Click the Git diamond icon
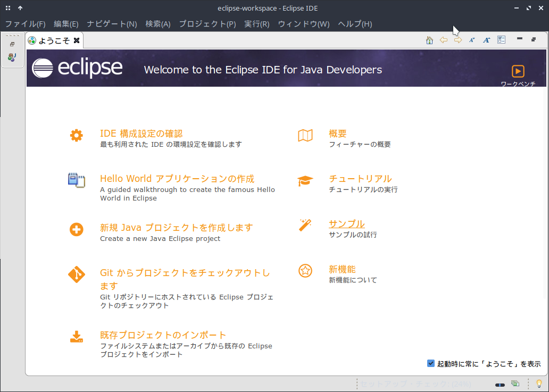Image resolution: width=549 pixels, height=392 pixels. coord(76,274)
